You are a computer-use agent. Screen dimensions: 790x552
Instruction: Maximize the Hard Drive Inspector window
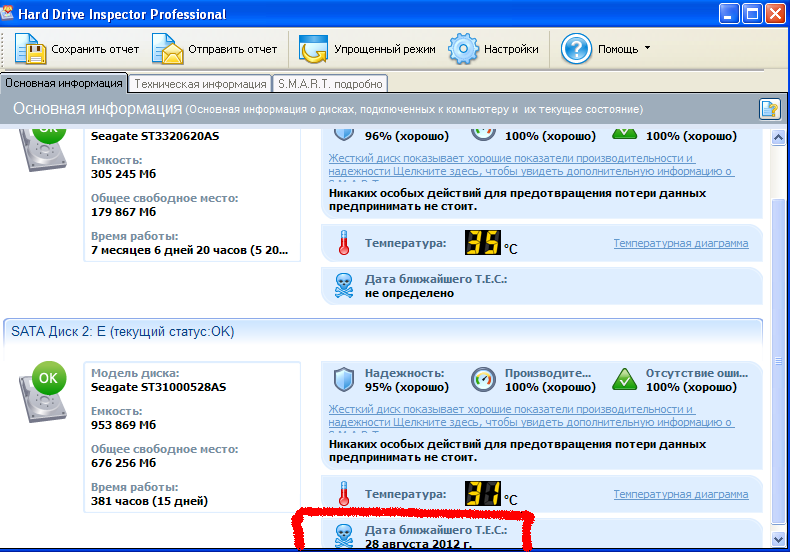[752, 13]
